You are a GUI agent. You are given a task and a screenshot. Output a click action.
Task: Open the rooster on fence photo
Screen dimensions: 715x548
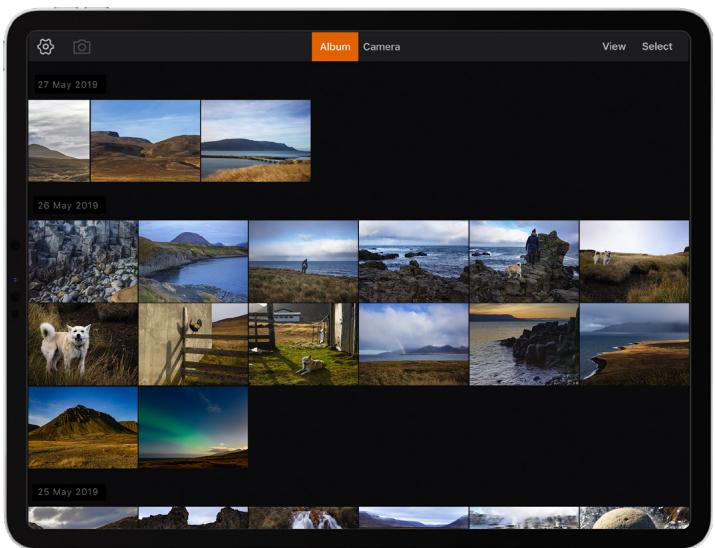coord(193,344)
